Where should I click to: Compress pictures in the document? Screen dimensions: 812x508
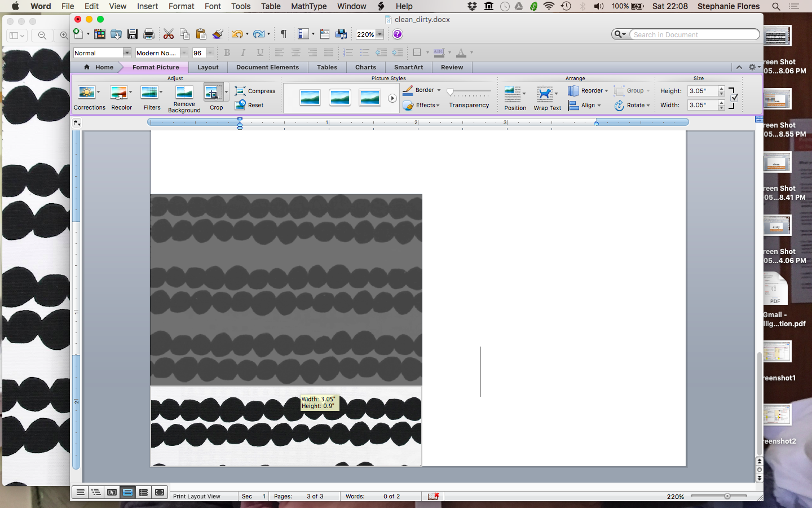tap(255, 91)
